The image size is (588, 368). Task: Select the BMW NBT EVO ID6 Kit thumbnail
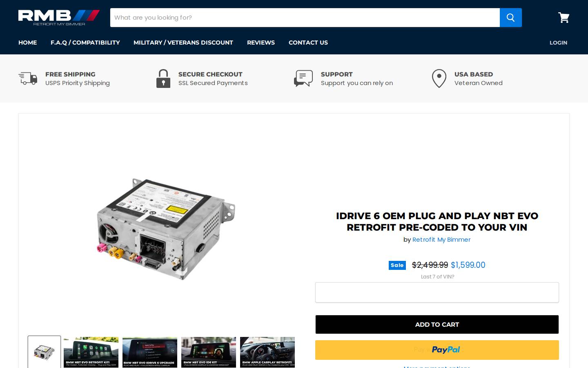pos(209,352)
